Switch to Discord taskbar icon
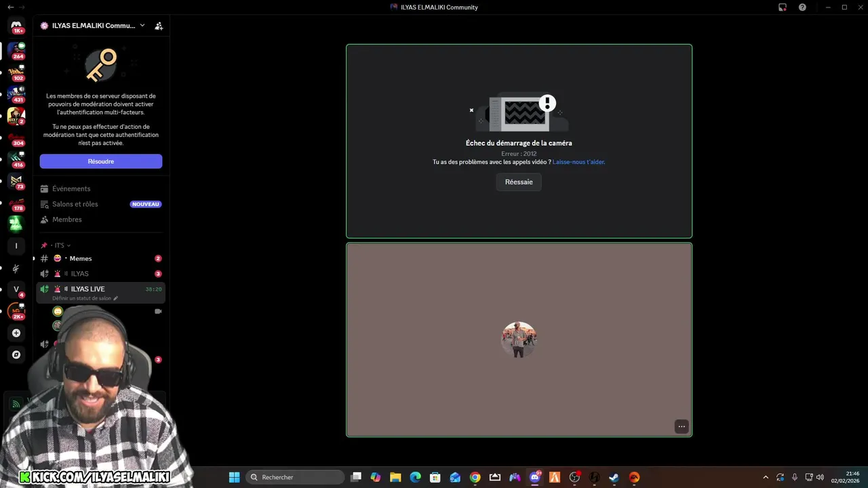868x488 pixels. [535, 477]
